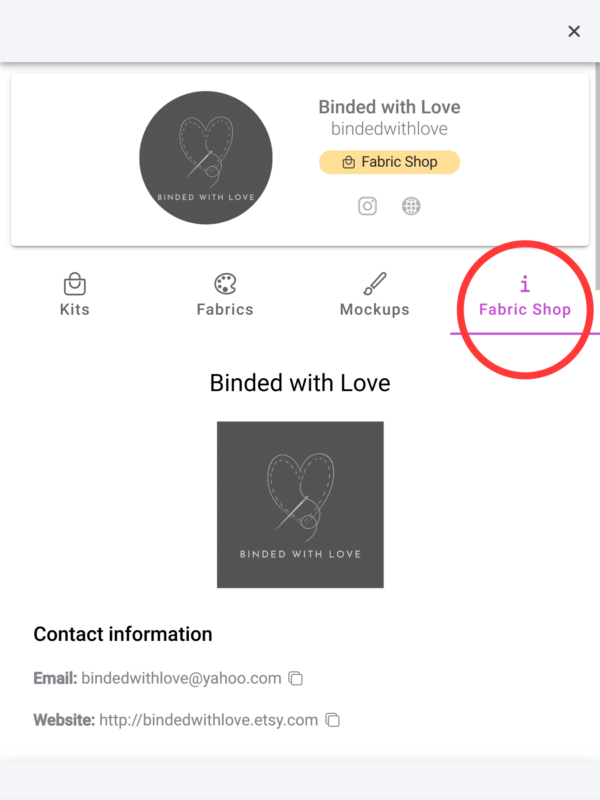
Task: Click the Fabric Shop info icon
Action: coord(525,284)
